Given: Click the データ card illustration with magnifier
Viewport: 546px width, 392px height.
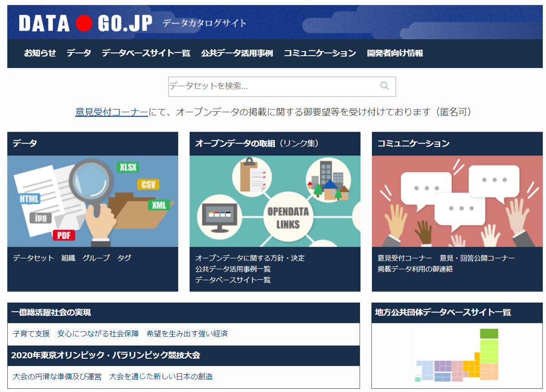Looking at the screenshot, I should click(93, 201).
